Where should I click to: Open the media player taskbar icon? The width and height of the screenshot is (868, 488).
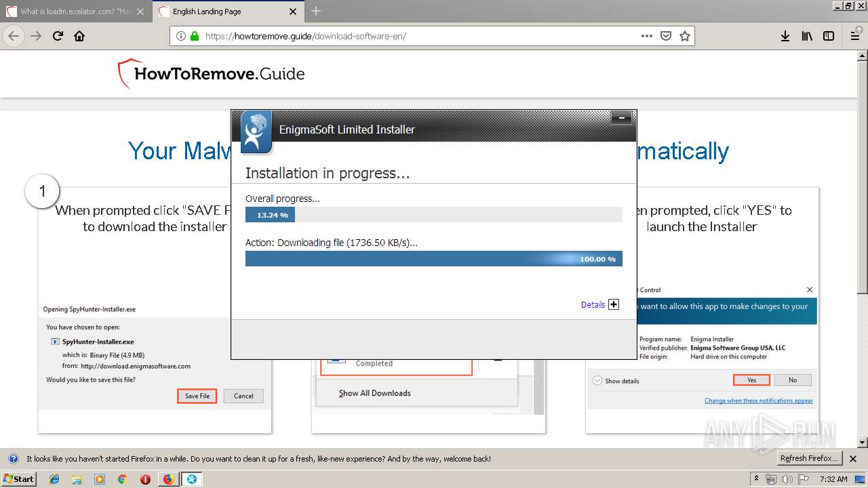(x=100, y=479)
